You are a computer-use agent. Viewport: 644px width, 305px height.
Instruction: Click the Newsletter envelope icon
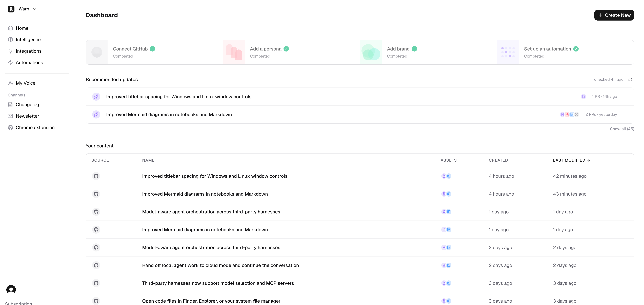click(10, 116)
